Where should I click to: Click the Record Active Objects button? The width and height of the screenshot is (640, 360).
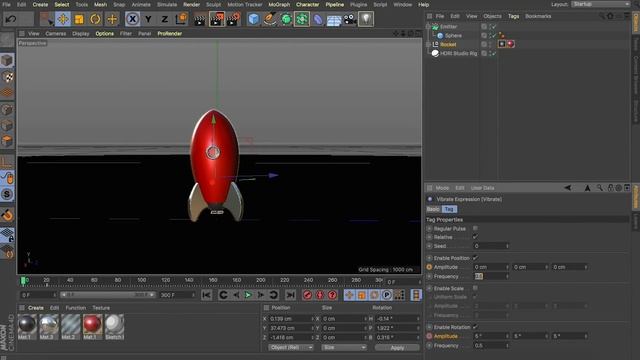point(308,295)
